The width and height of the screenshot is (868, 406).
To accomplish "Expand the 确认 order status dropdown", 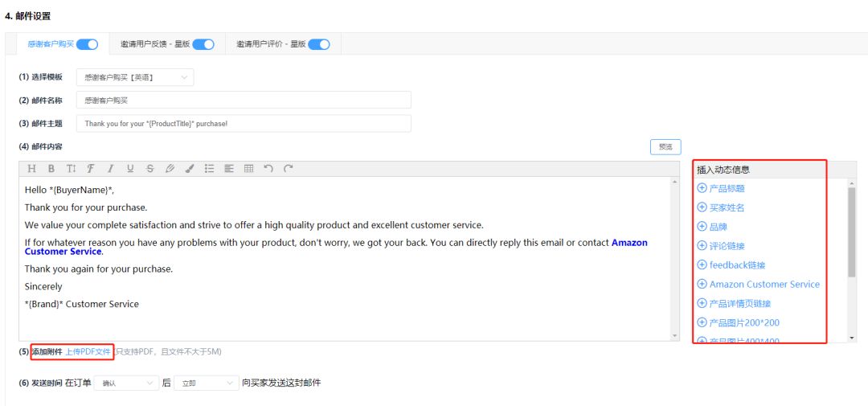I will [x=125, y=383].
